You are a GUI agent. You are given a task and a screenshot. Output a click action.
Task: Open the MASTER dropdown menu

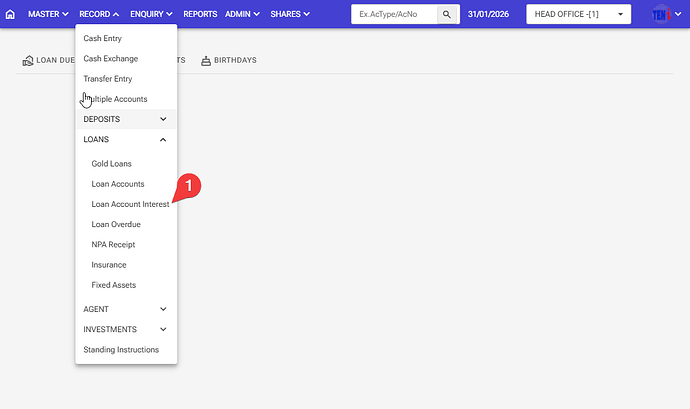point(49,15)
